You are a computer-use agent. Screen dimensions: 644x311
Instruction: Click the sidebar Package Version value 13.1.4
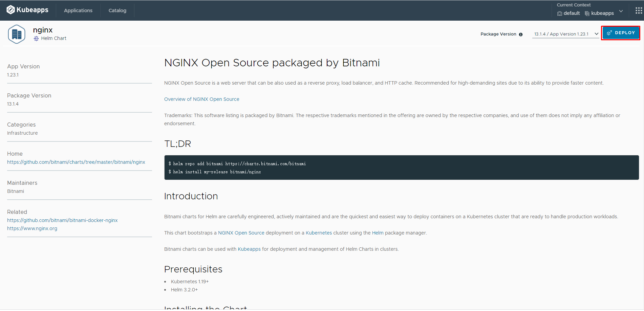point(13,104)
